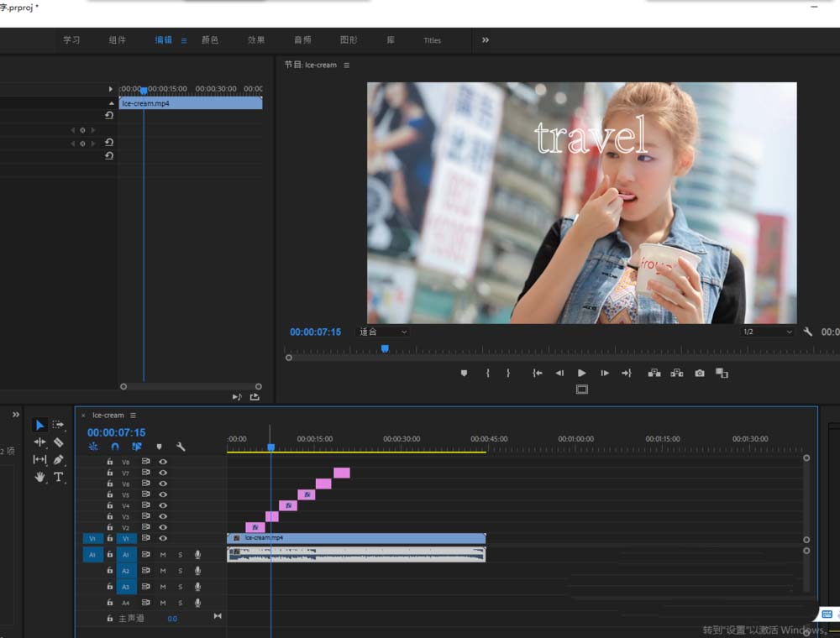
Task: Add a marker in Program Monitor
Action: pyautogui.click(x=464, y=374)
